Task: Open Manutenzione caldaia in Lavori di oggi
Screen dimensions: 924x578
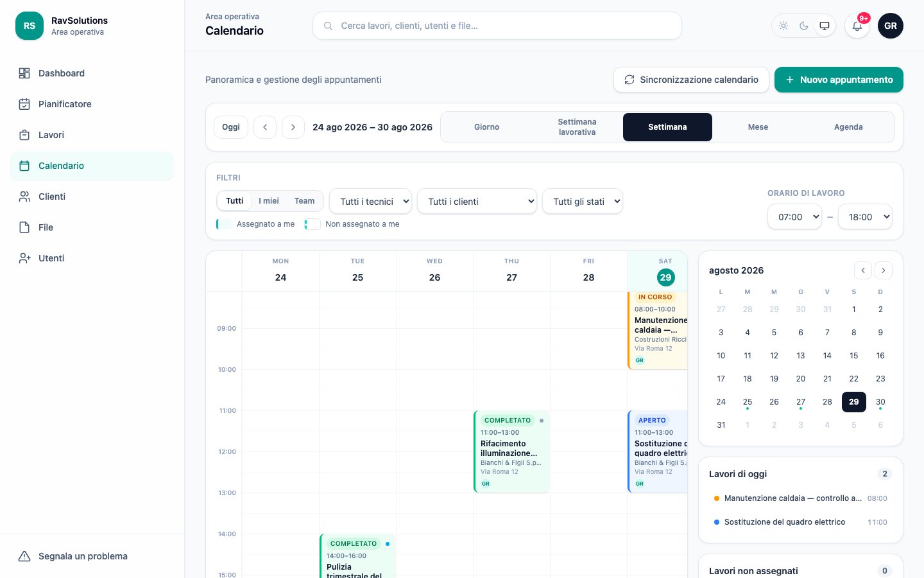Action: pyautogui.click(x=801, y=498)
